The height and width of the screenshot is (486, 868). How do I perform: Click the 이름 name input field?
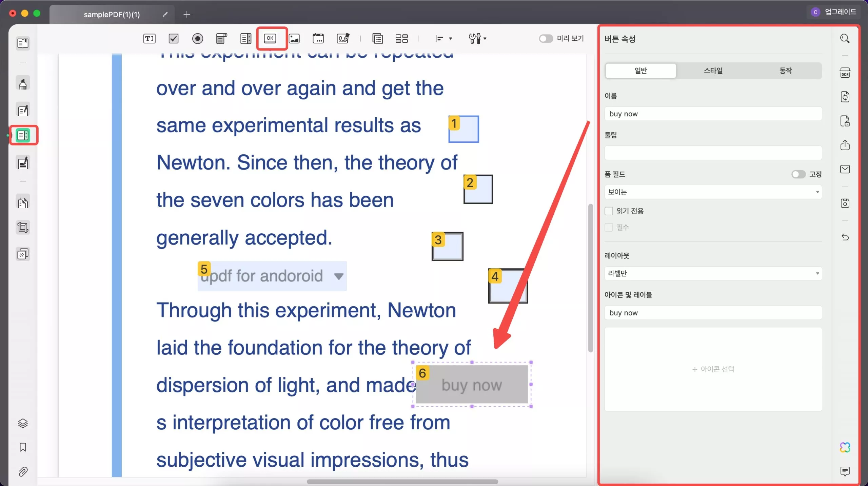(713, 114)
